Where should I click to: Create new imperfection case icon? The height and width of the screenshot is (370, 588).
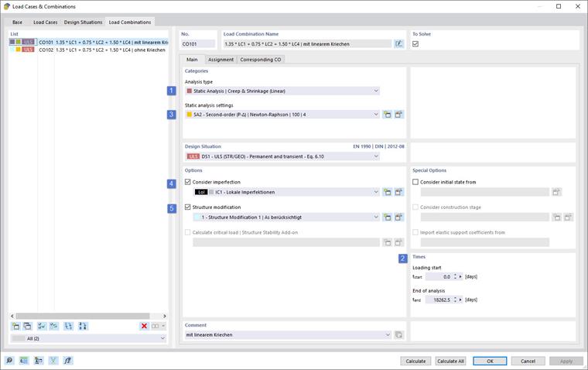click(387, 192)
